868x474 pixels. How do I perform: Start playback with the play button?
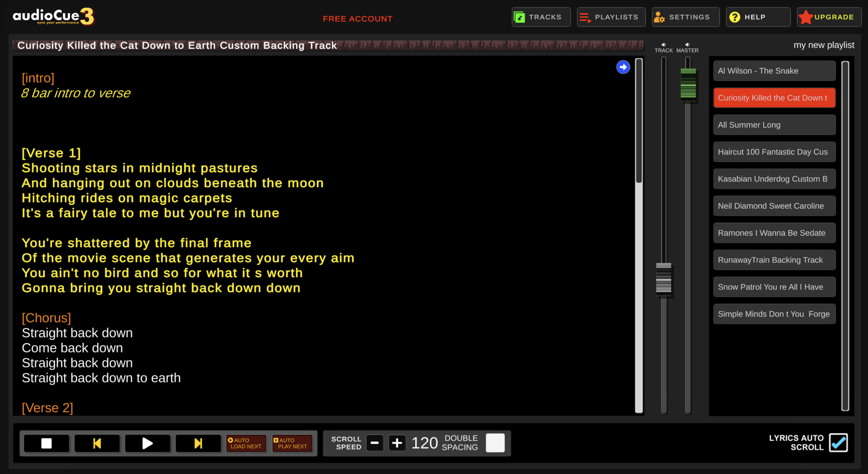(x=148, y=443)
